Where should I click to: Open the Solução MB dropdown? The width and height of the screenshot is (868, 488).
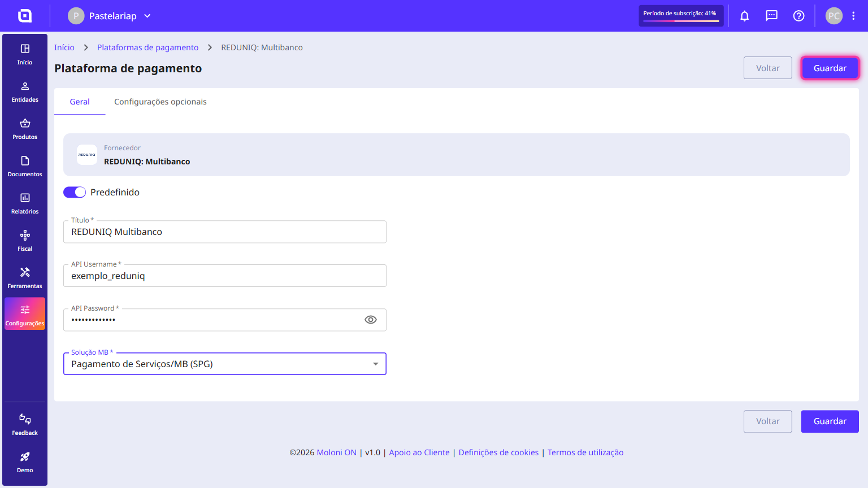point(225,364)
